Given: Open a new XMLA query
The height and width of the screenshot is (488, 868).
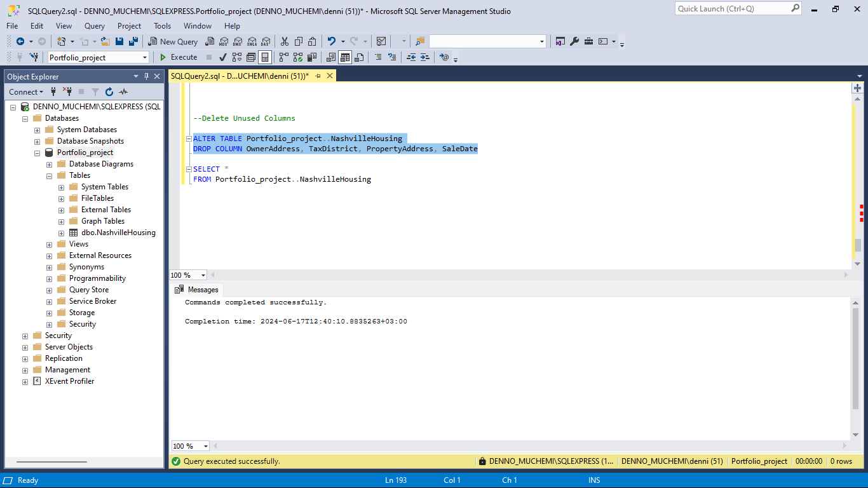Looking at the screenshot, I should coord(252,41).
